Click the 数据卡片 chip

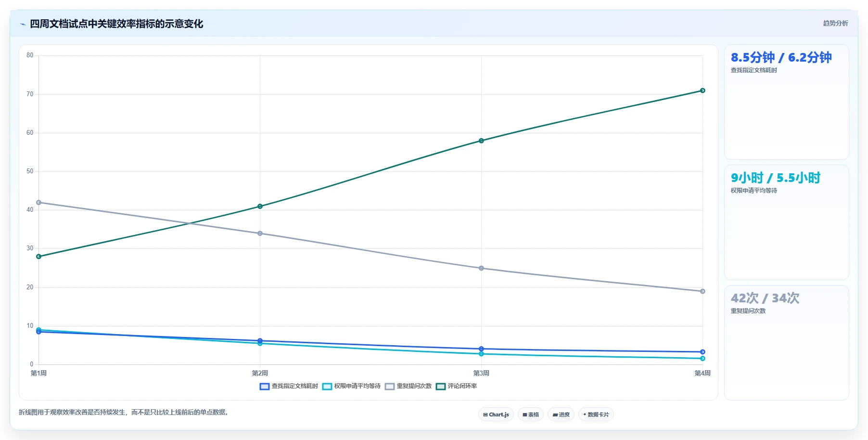(x=596, y=414)
